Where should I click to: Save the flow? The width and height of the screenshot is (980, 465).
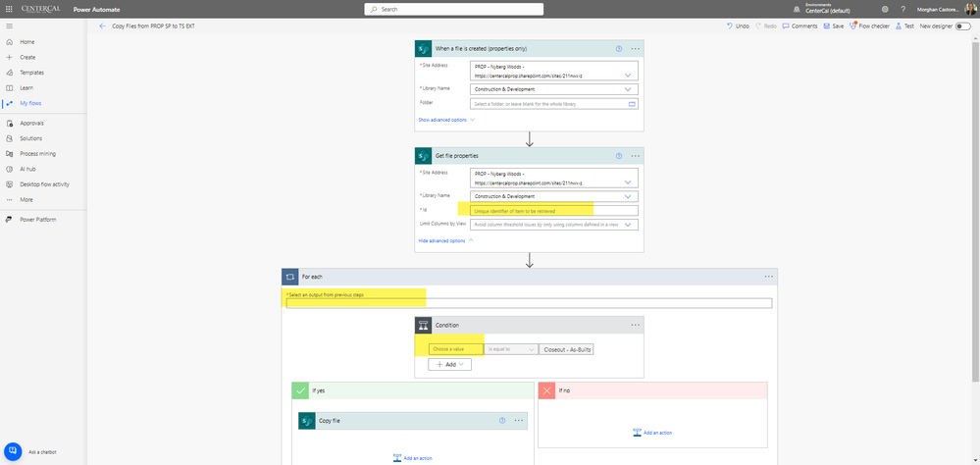point(834,26)
